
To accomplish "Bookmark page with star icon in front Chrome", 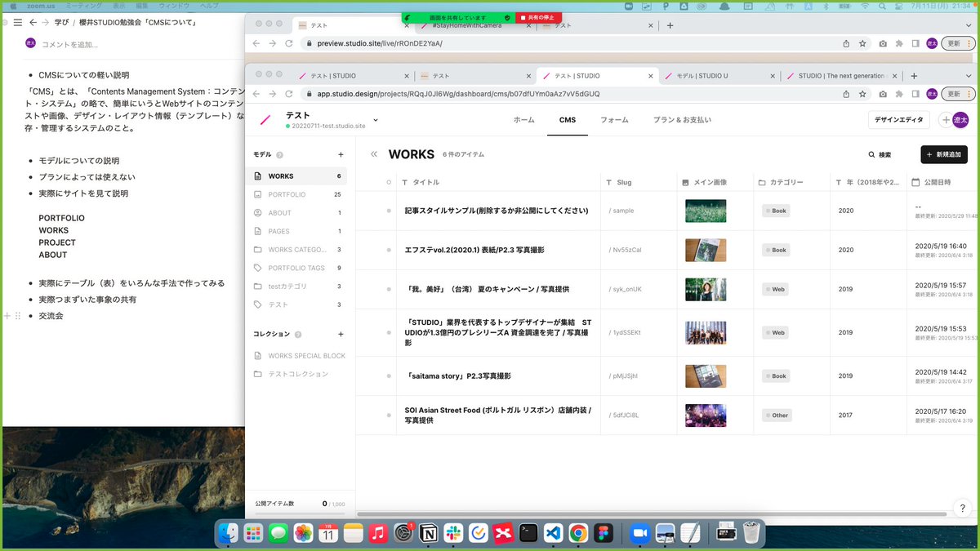I will click(862, 94).
